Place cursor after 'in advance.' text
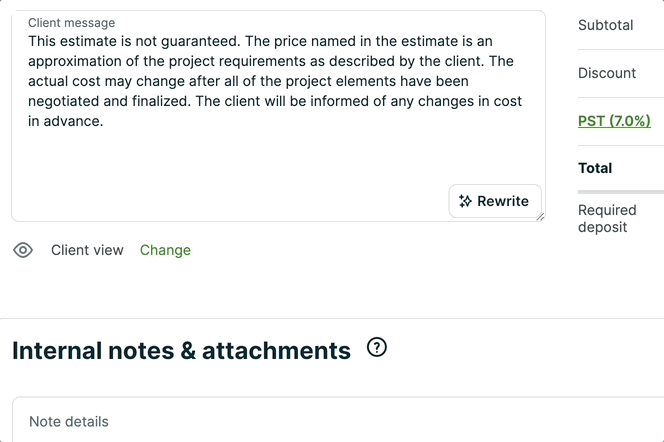664x442 pixels. 105,122
